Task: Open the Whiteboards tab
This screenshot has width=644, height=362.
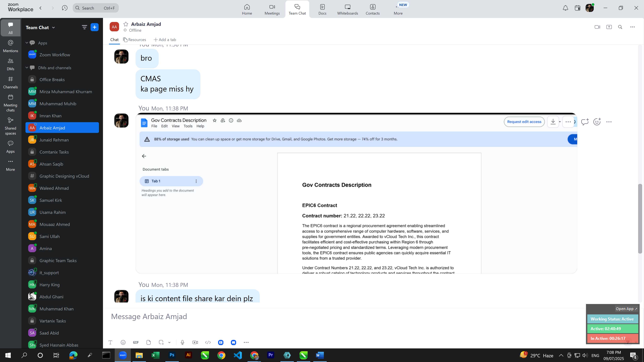Action: 347,10
